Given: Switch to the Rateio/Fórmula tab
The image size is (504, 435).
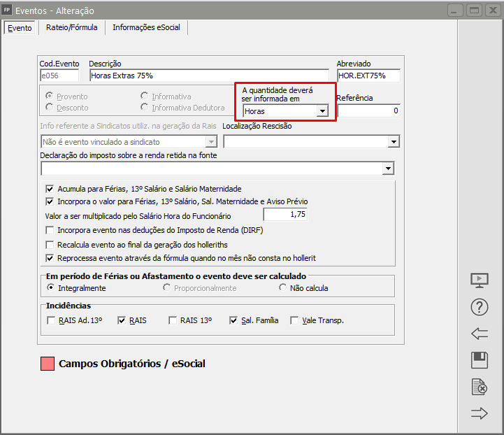Looking at the screenshot, I should pos(71,27).
